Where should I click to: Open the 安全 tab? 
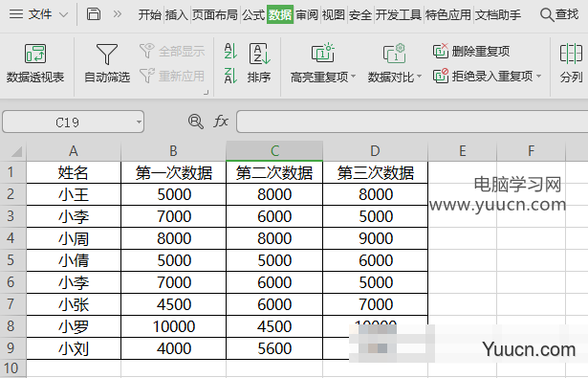(360, 15)
